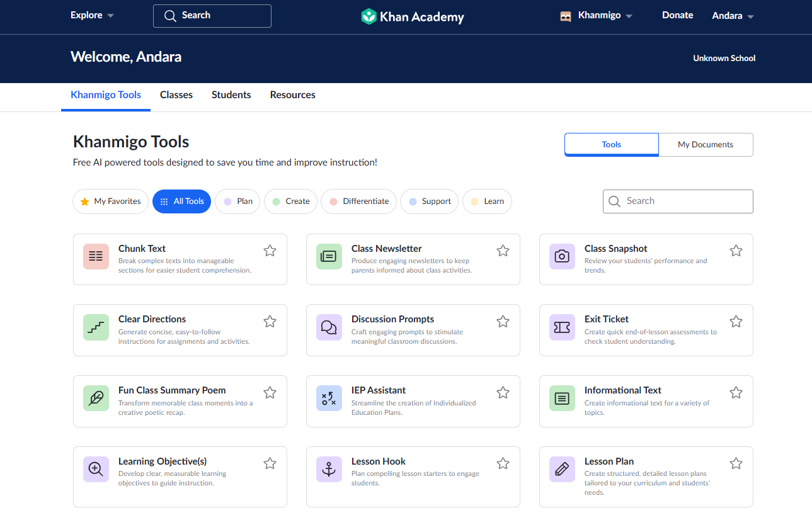The height and width of the screenshot is (520, 812).
Task: Select the Tools view button
Action: [612, 145]
